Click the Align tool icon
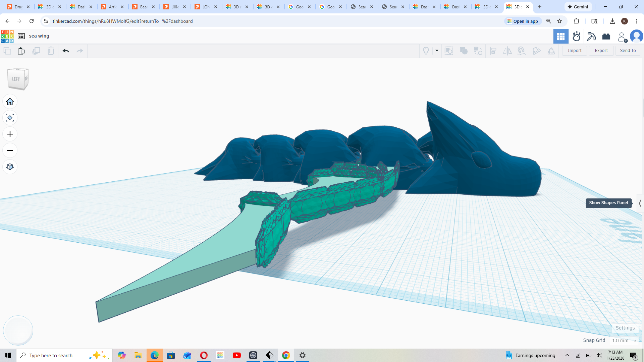This screenshot has width=644, height=362. 493,51
